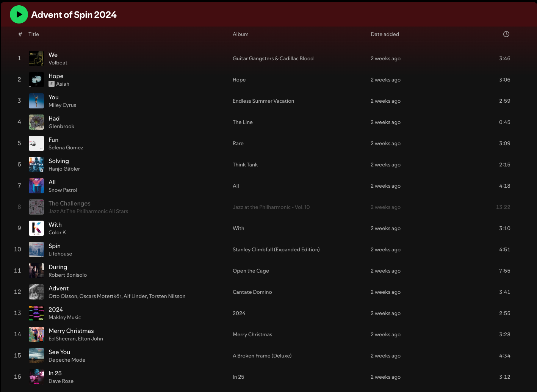Open album Guitar Gangsters & Cadillac Blood
This screenshot has height=392, width=537.
pos(273,58)
